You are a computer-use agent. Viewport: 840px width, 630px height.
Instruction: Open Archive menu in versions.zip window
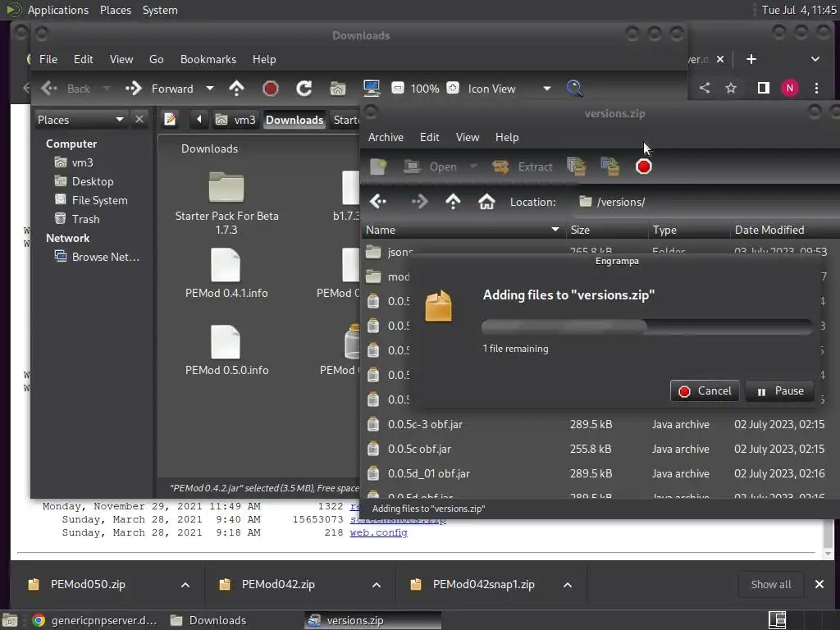[386, 137]
